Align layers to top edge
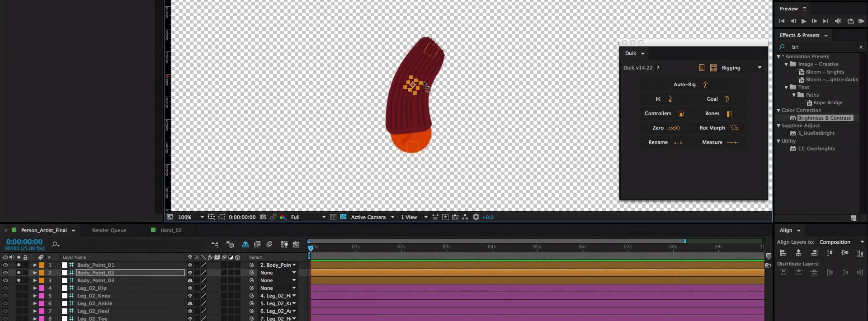This screenshot has height=321, width=868. pos(830,253)
